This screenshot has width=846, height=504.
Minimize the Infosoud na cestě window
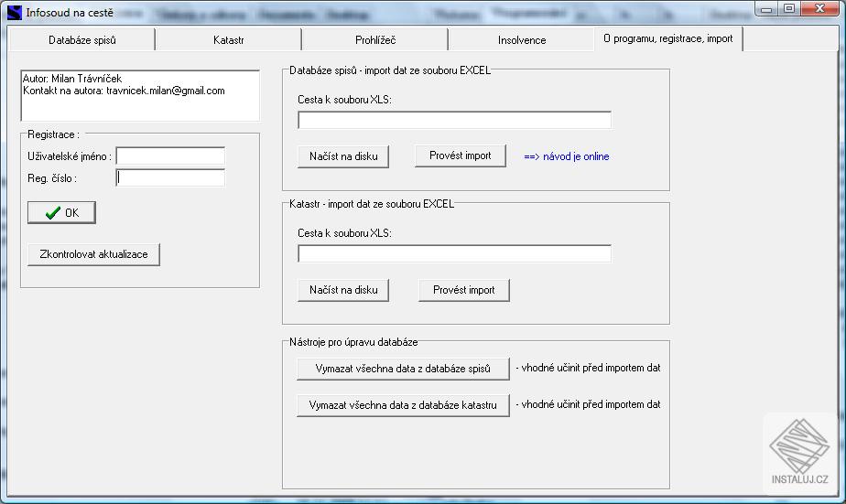tap(766, 9)
